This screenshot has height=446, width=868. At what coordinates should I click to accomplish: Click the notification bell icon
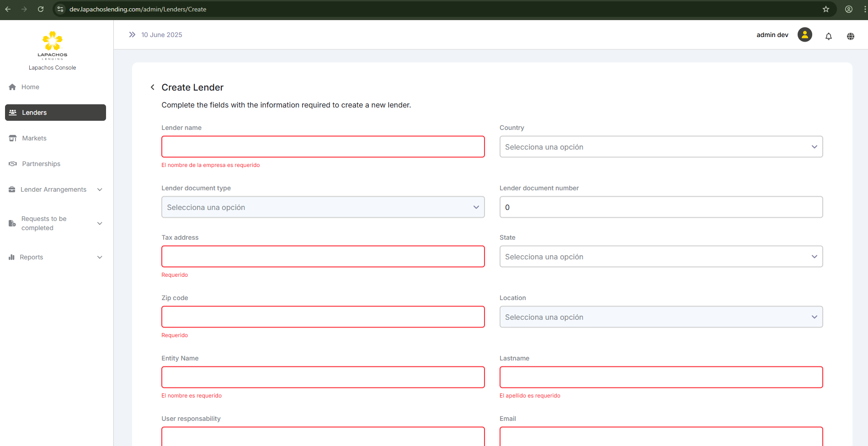828,36
